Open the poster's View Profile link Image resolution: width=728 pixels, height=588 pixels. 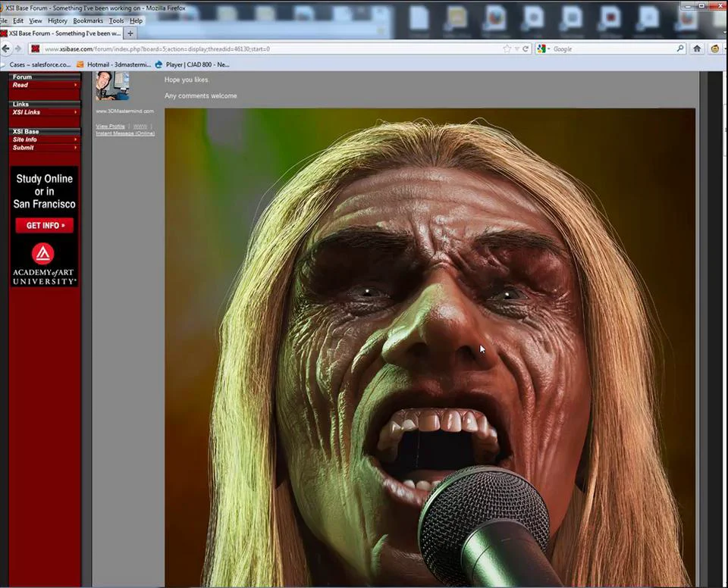111,127
